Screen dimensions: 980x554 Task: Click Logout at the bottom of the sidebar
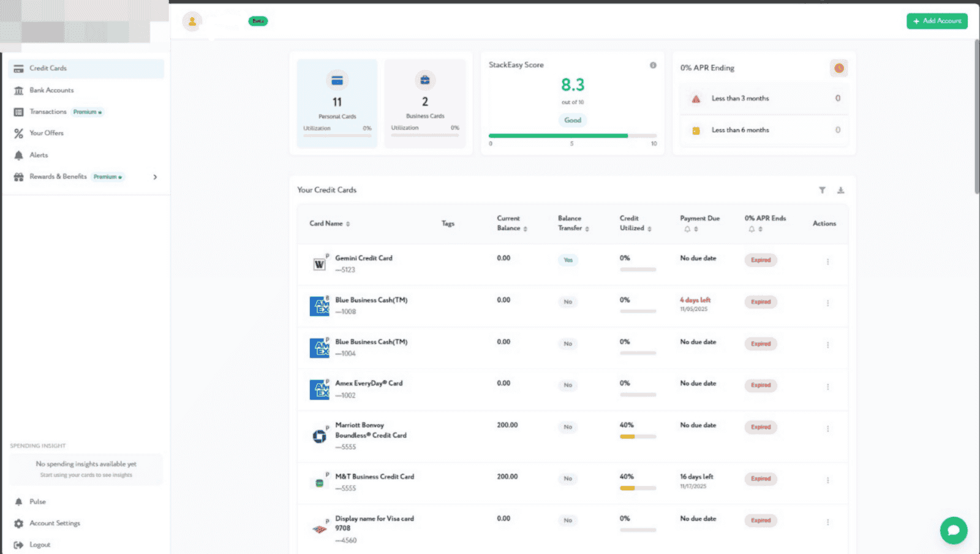point(40,544)
